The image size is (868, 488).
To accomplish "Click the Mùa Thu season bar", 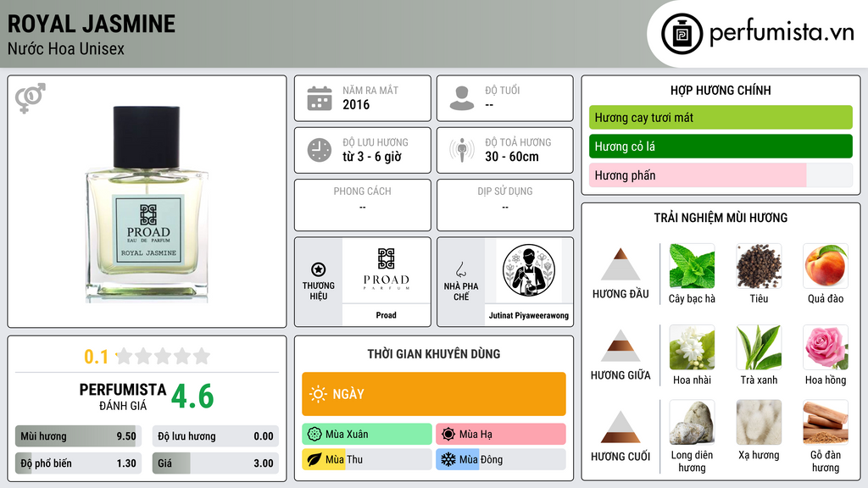I will coord(367,460).
